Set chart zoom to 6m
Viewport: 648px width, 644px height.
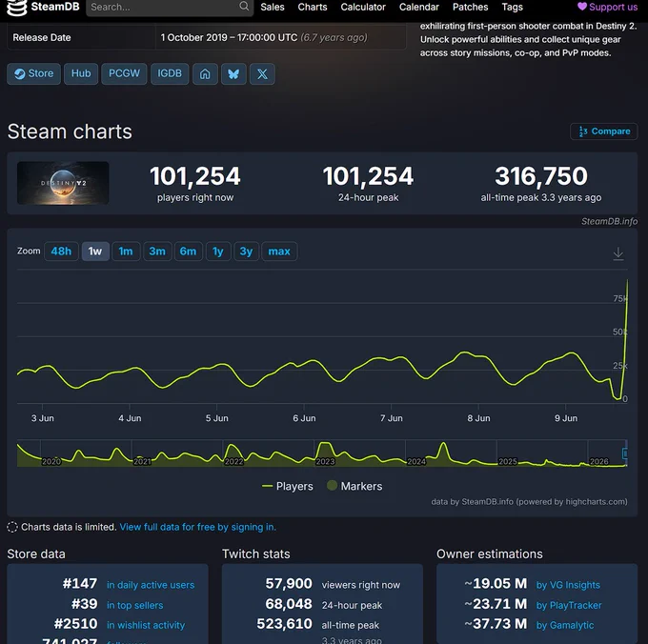point(188,252)
